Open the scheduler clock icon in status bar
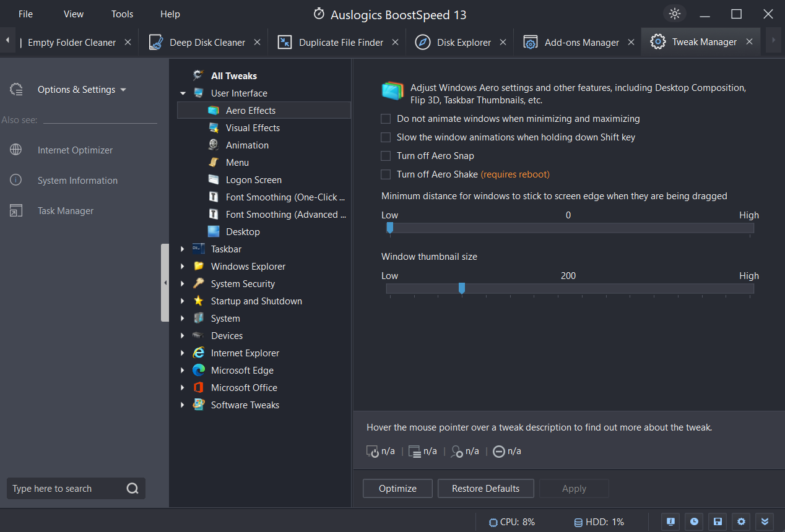Screen dimensions: 785x532 tap(694, 521)
